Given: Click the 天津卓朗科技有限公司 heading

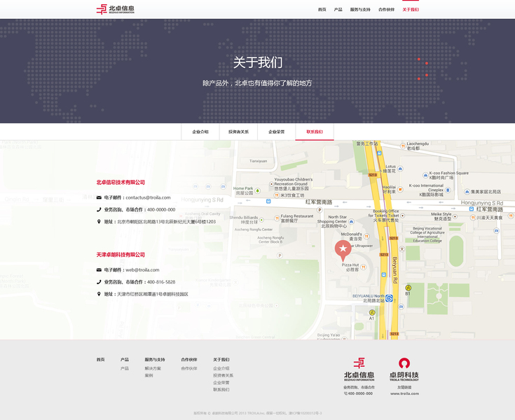Looking at the screenshot, I should (121, 254).
